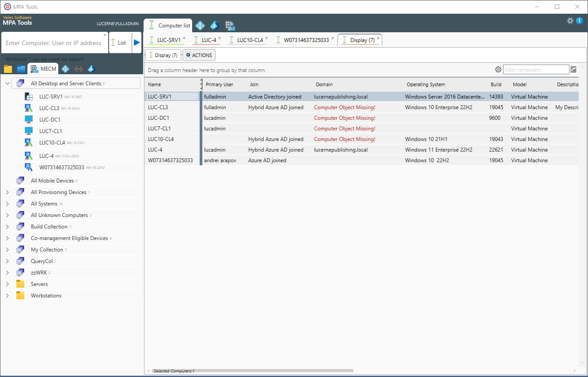The width and height of the screenshot is (588, 377).
Task: Click the Workstations folder icon
Action: click(20, 296)
